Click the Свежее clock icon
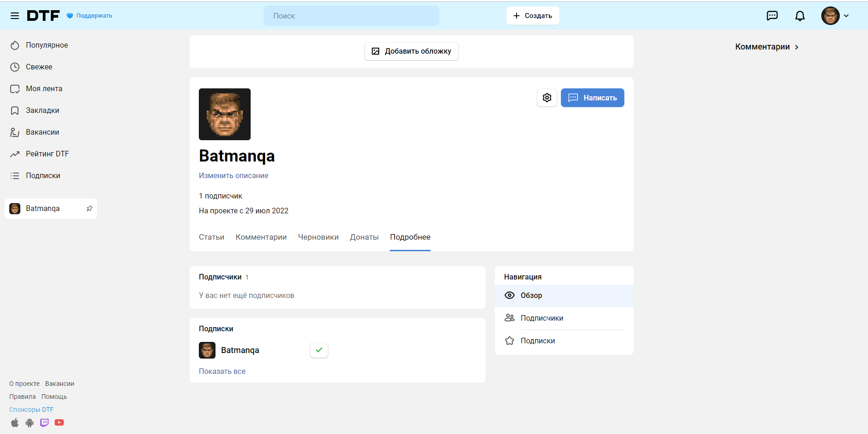This screenshot has height=434, width=868. [x=15, y=67]
